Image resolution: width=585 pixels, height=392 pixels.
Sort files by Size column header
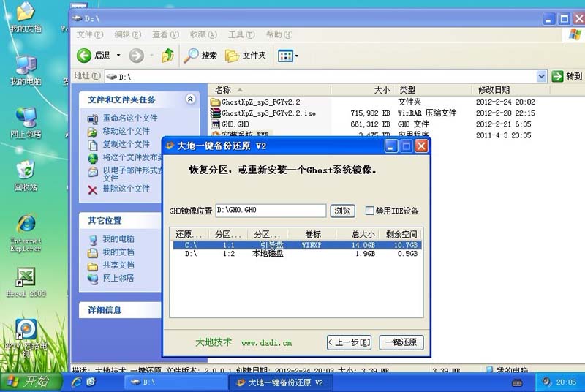click(362, 90)
